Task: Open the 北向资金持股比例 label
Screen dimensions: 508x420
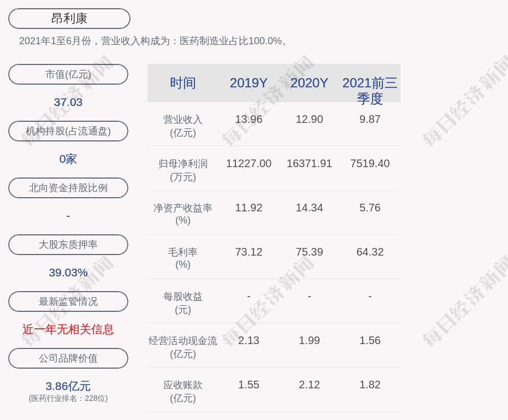Action: coord(68,188)
